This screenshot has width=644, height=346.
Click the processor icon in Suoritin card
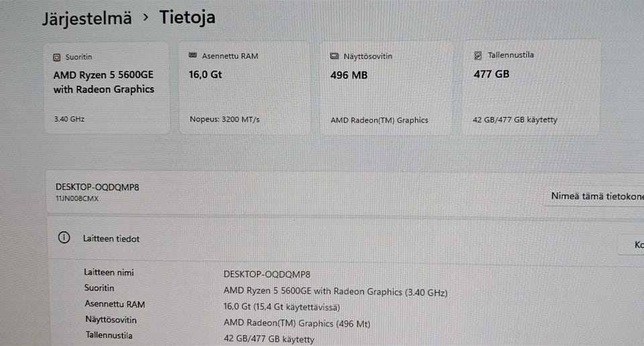point(56,58)
